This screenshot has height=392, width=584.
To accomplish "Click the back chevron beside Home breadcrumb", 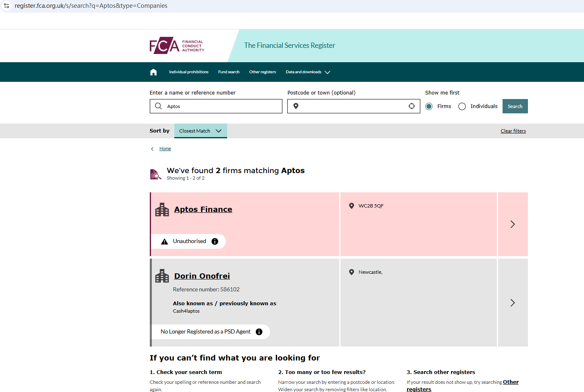I will click(152, 149).
